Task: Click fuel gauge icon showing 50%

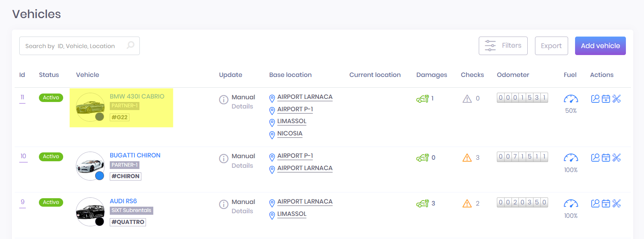Action: (x=571, y=99)
